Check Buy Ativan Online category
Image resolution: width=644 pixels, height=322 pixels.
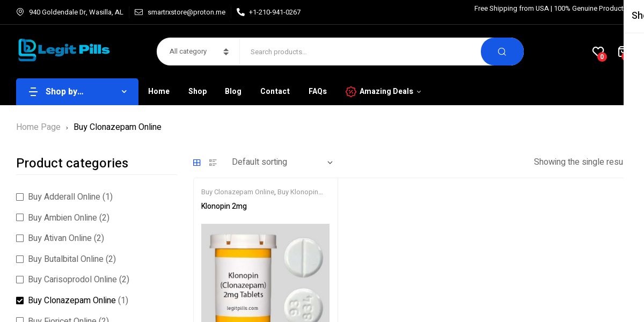point(20,238)
